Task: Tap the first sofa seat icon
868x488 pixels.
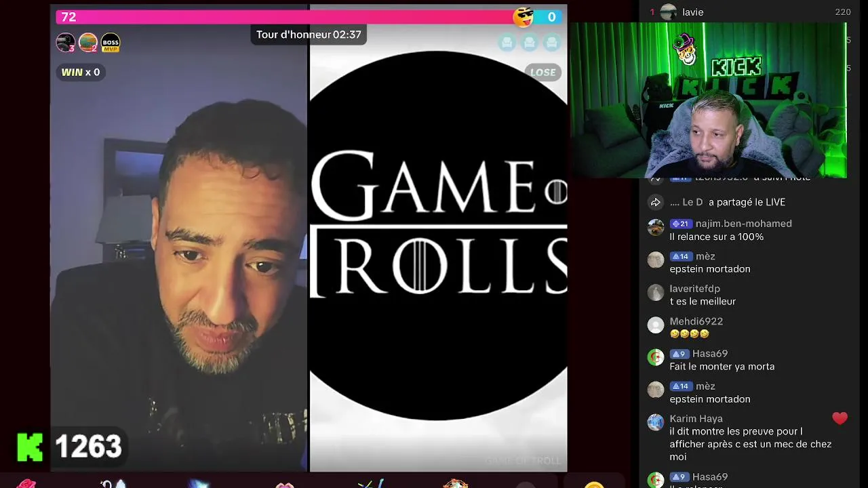Action: pyautogui.click(x=507, y=43)
